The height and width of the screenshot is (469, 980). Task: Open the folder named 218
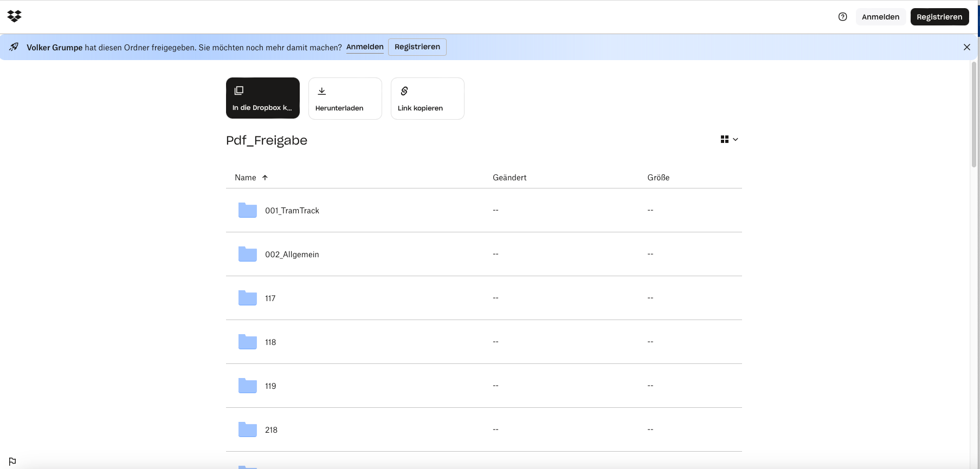coord(271,430)
